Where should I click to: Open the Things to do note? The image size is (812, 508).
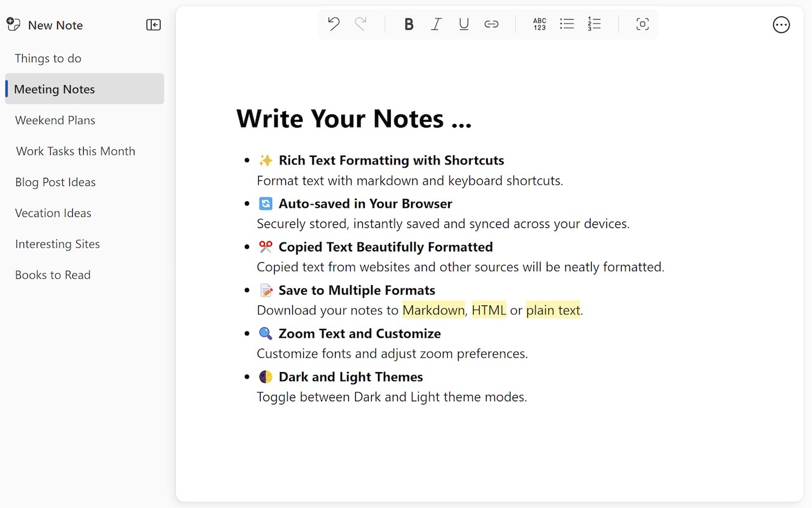tap(84, 58)
